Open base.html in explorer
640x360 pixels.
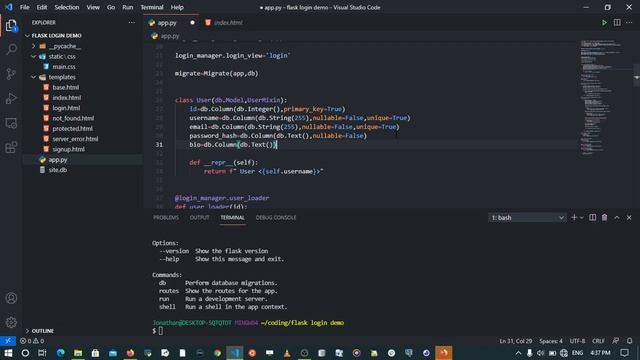click(66, 87)
